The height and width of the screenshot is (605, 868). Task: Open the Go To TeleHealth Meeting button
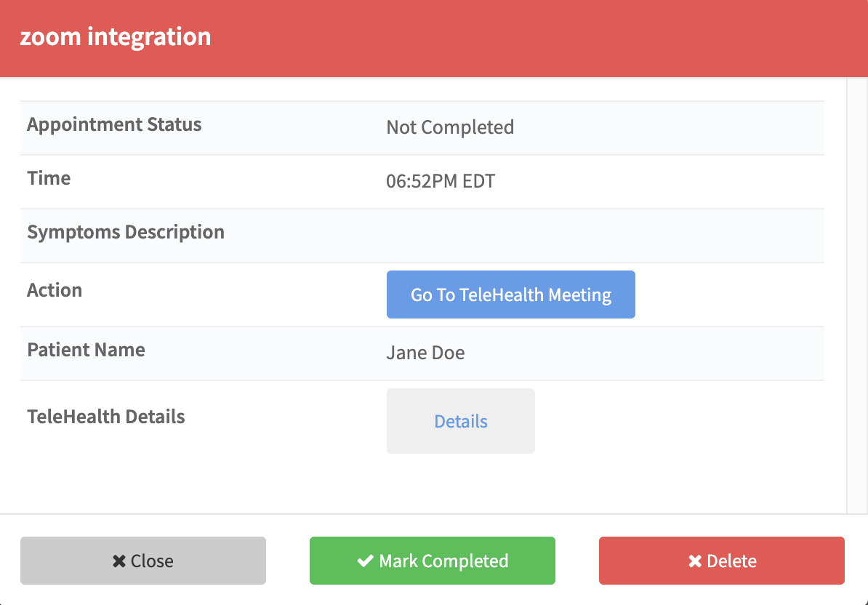pos(510,295)
